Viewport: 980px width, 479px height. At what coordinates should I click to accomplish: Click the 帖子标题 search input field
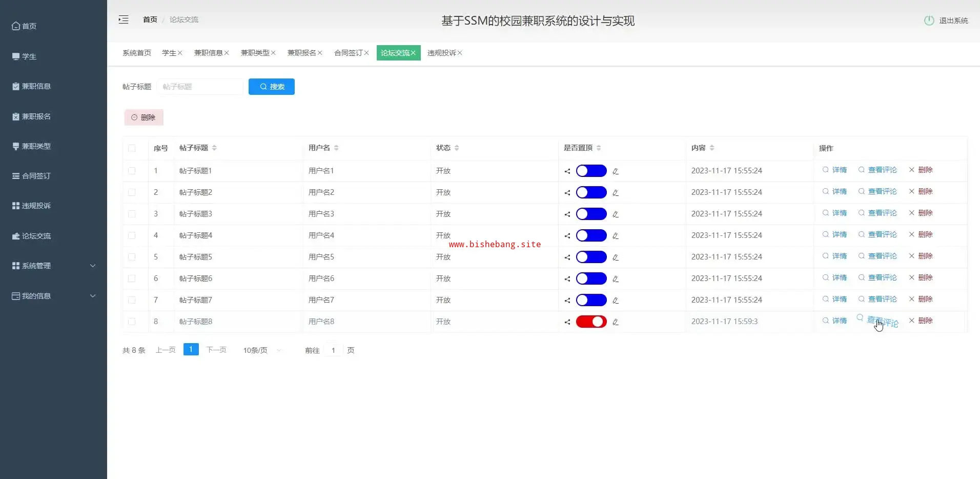[x=200, y=87]
